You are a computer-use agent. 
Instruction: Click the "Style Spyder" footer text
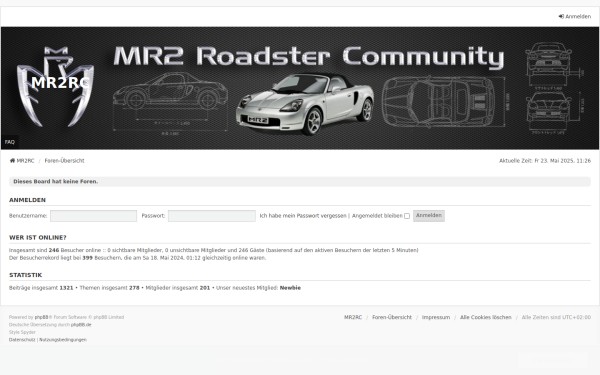22,332
